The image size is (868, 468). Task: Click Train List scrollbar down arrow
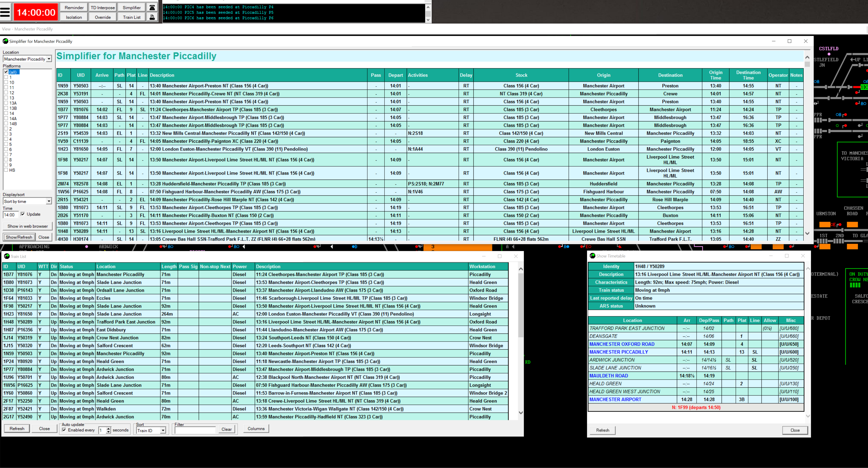521,413
